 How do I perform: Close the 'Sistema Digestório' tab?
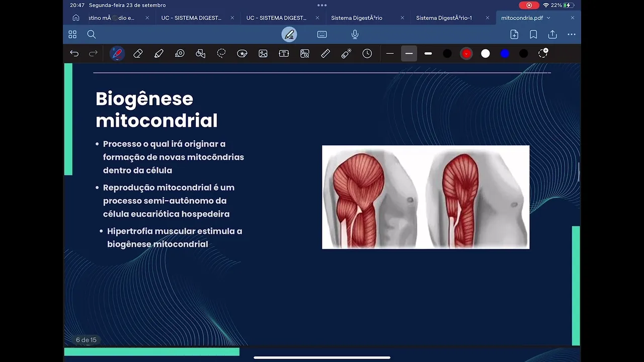click(403, 18)
